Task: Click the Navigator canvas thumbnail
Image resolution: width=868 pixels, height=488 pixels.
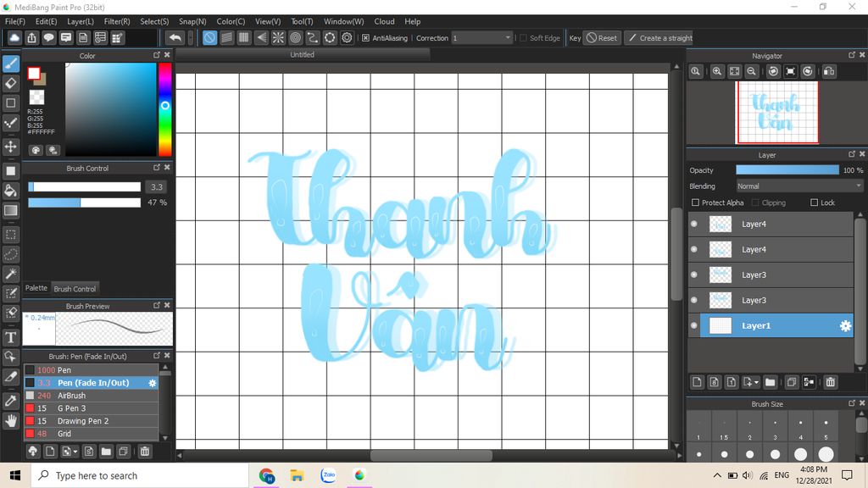Action: click(777, 113)
